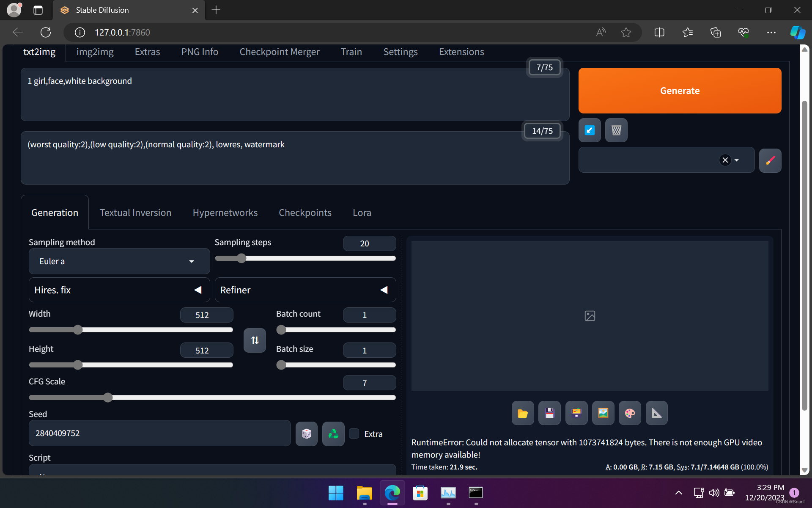812x508 pixels.
Task: Open the styles dropdown arrow
Action: click(x=737, y=160)
